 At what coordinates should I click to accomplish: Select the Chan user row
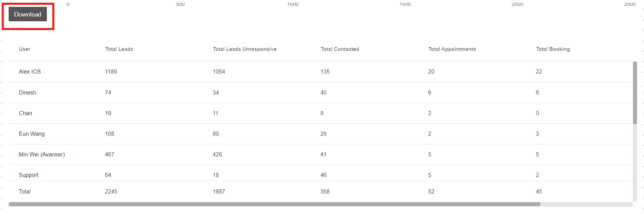point(25,113)
